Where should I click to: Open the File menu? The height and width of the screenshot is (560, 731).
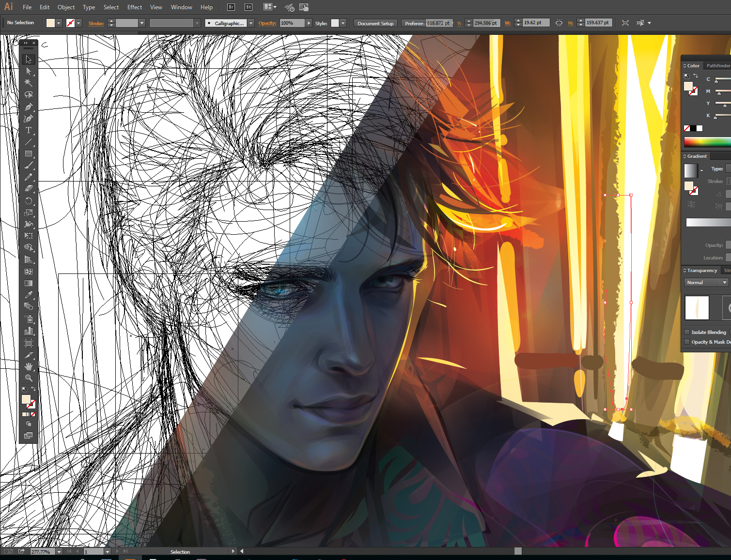[x=27, y=7]
